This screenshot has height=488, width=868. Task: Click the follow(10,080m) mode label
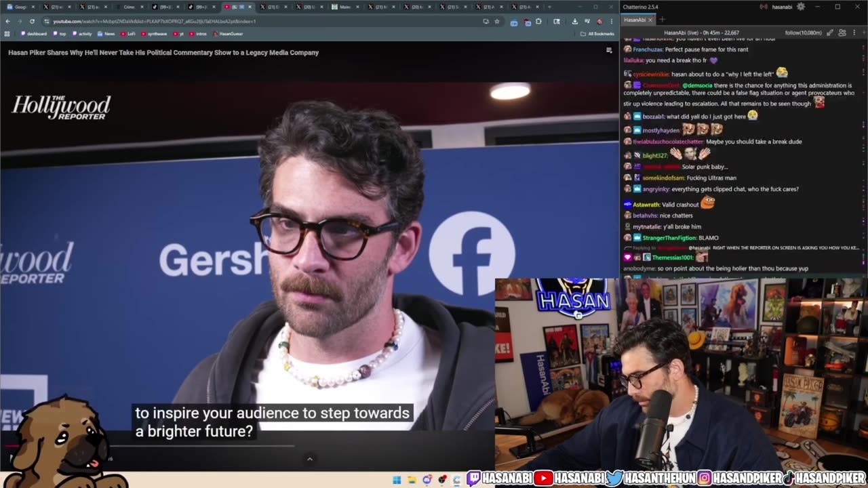[804, 33]
